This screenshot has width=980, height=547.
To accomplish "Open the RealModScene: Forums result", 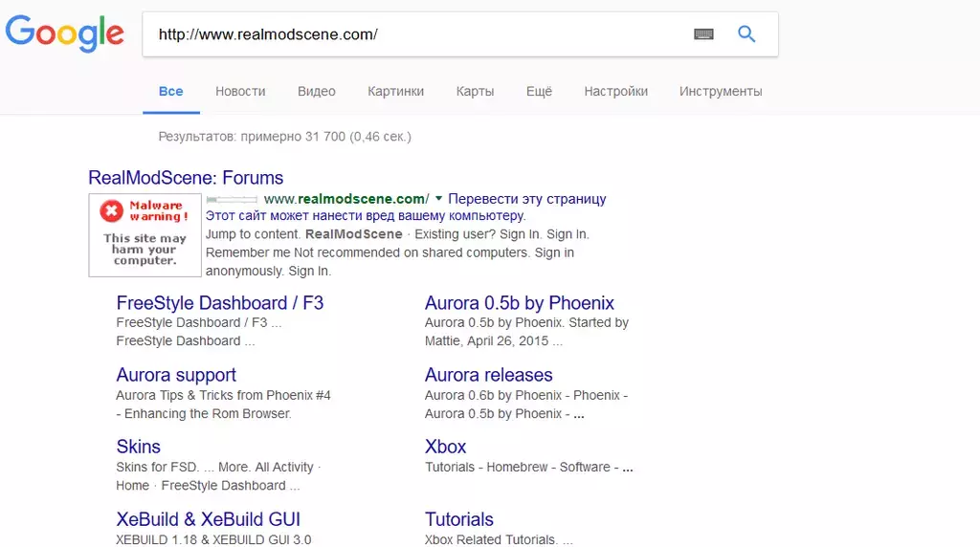I will click(x=186, y=178).
